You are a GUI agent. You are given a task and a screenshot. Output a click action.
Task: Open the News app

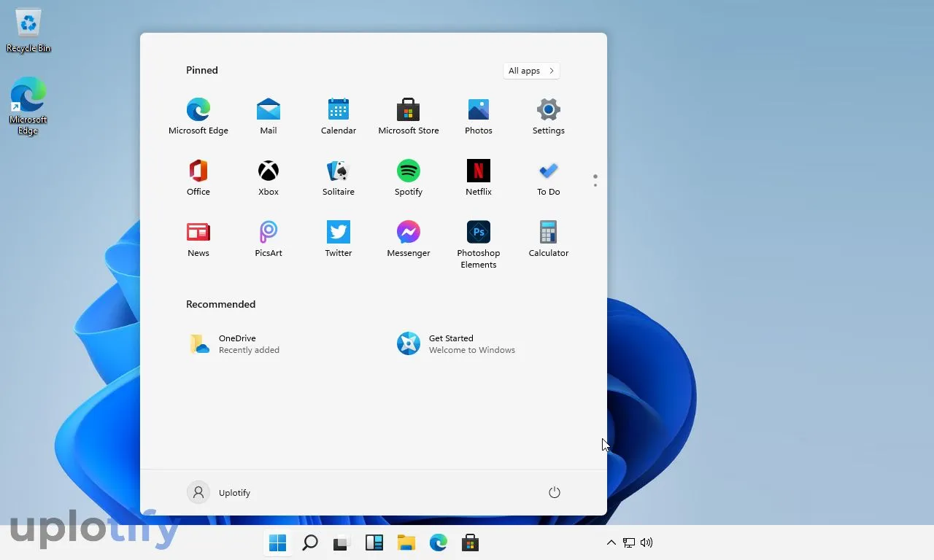point(198,239)
